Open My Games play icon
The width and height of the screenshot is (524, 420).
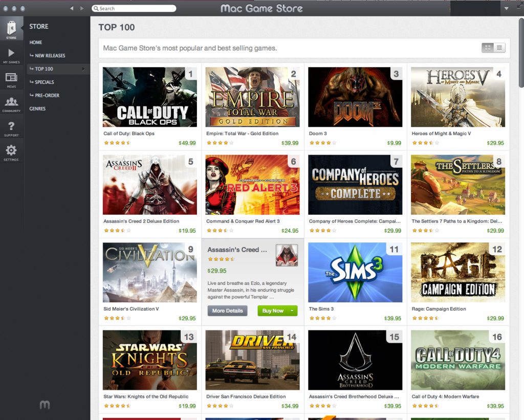[x=11, y=54]
